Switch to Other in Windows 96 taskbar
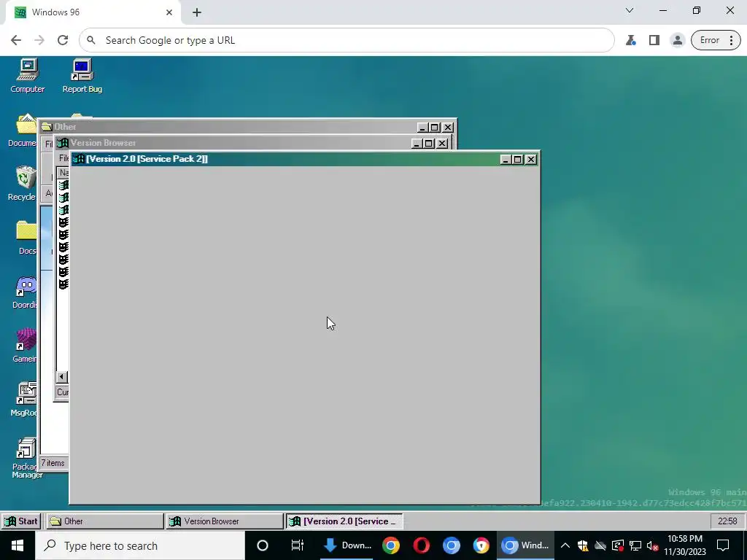The height and width of the screenshot is (560, 747). click(x=104, y=521)
